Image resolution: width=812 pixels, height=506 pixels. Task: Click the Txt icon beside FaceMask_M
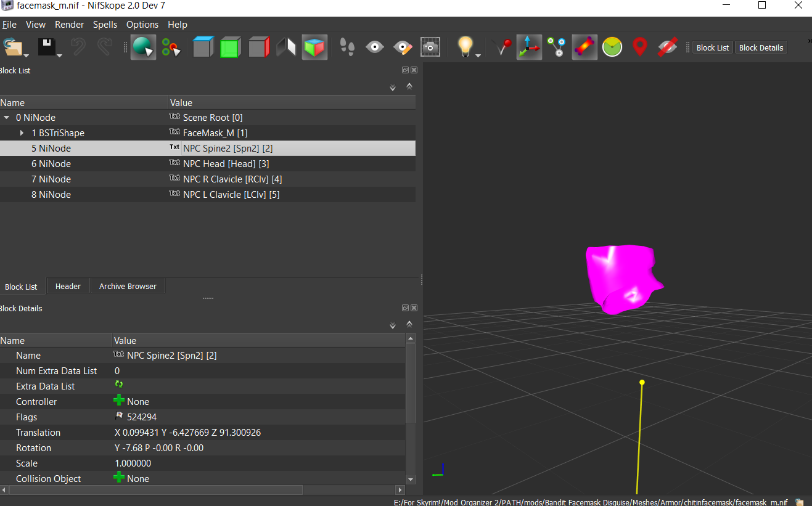174,133
